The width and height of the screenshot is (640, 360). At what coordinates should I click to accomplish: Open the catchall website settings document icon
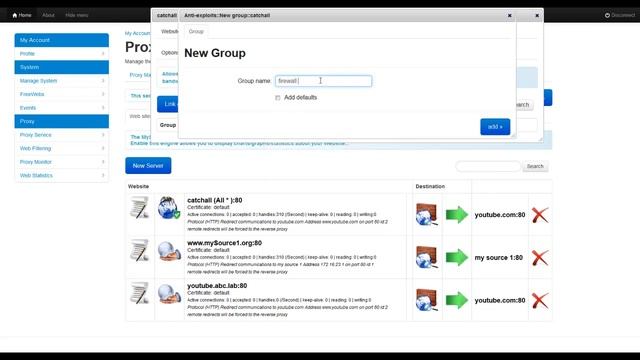coord(140,208)
